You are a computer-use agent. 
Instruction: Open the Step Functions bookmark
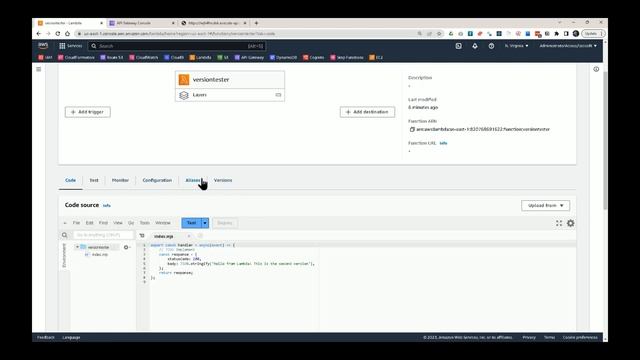tap(347, 58)
